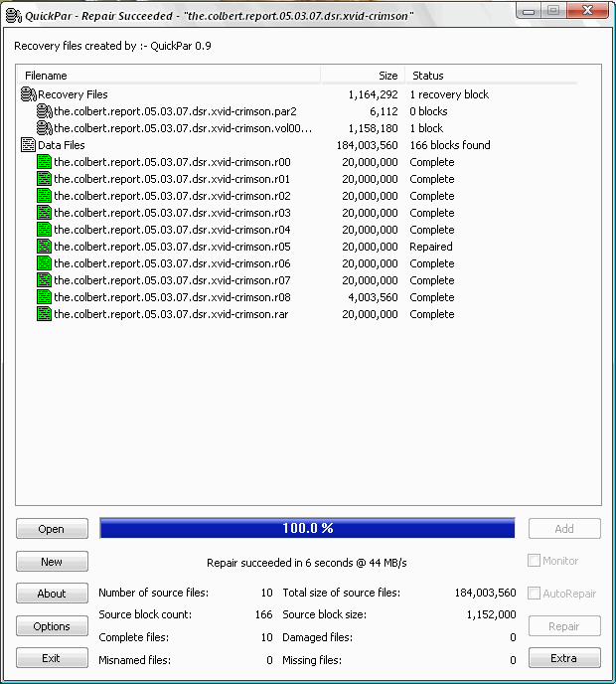Viewport: 616px width, 684px height.
Task: Select the crimson.r07 filename
Action: (x=172, y=280)
